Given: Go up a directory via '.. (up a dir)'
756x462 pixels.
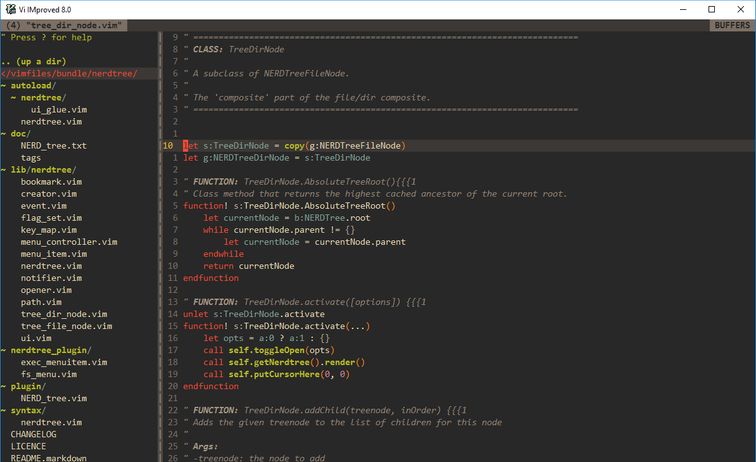Looking at the screenshot, I should point(35,61).
